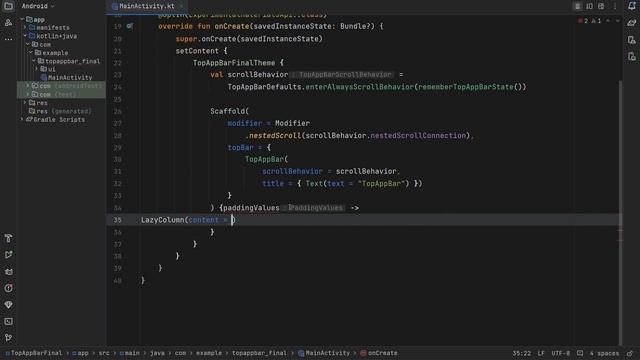The width and height of the screenshot is (640, 360).
Task: Click the TopAppBarScrollBehavior inlay type hint
Action: tap(342, 75)
